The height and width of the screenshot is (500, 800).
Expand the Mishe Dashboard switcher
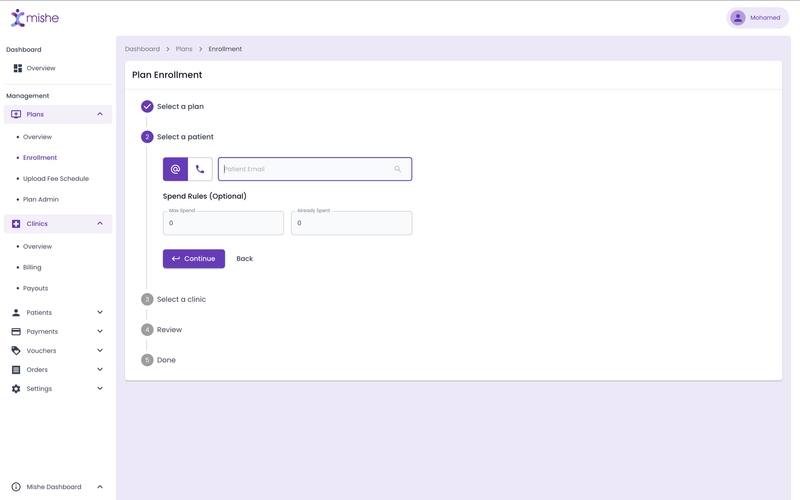coord(100,487)
